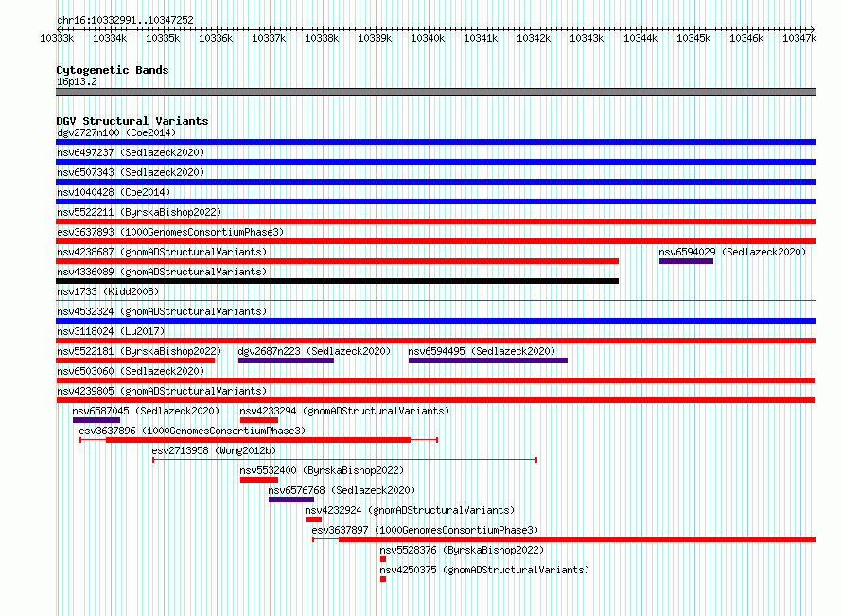Click the purple bar under nsv6587045
Viewport: 842px width, 616px height.
click(96, 420)
